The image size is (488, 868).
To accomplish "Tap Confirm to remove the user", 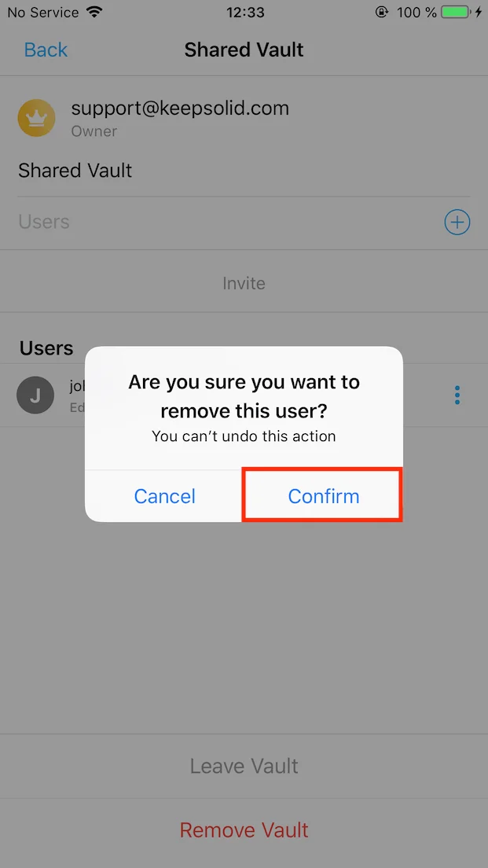I will [x=323, y=495].
